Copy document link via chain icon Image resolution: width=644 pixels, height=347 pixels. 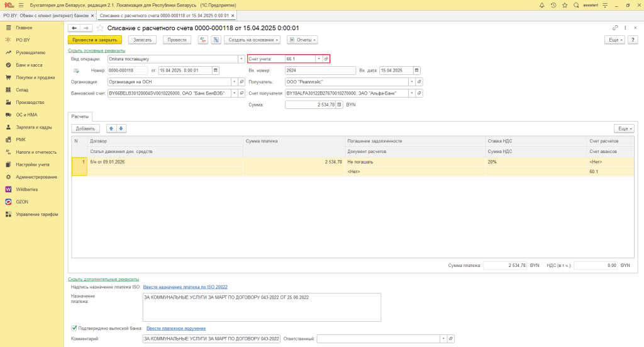pyautogui.click(x=615, y=28)
